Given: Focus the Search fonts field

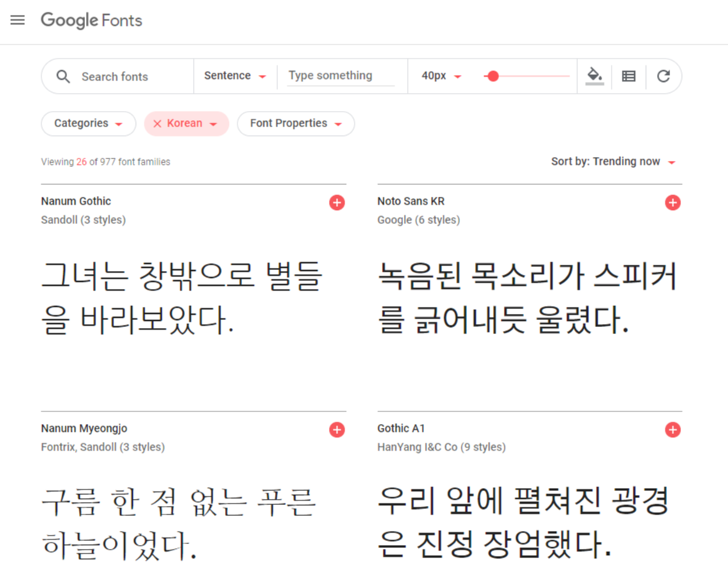Looking at the screenshot, I should click(x=115, y=77).
